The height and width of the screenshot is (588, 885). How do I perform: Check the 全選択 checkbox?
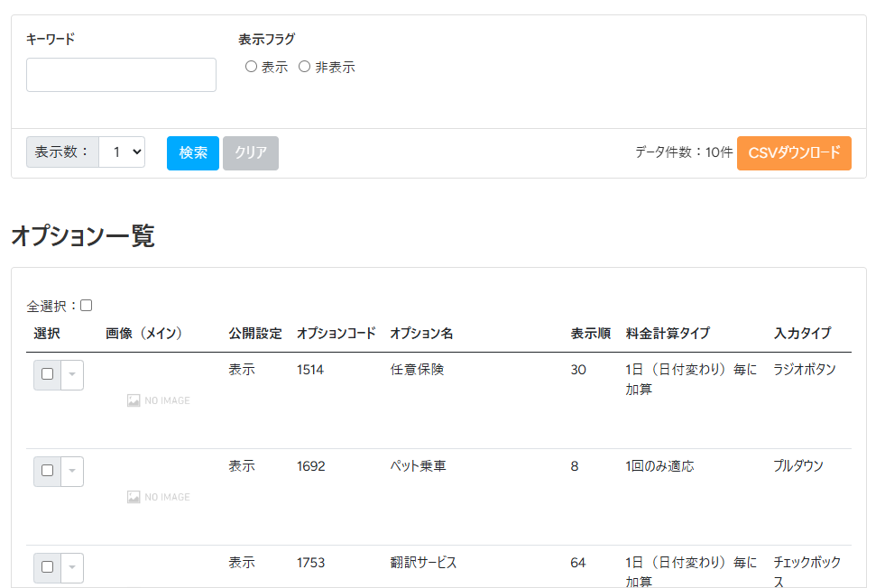pos(87,306)
